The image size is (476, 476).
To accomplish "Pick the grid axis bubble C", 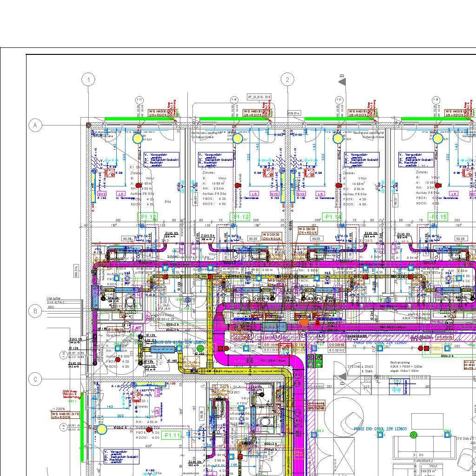I will click(x=35, y=379).
